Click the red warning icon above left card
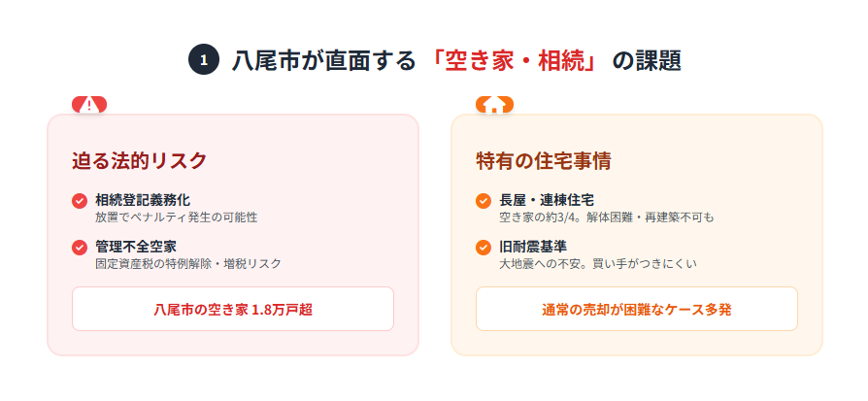The image size is (868, 401). pos(89,105)
